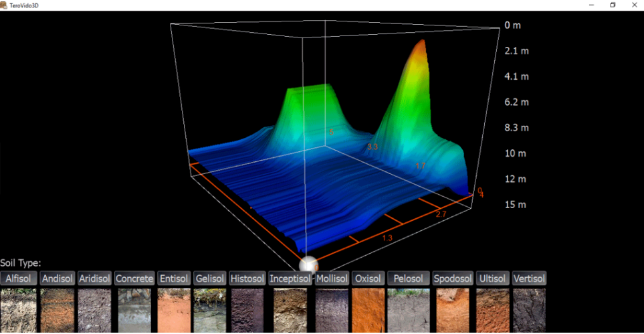Click the TeroVido3D app icon in title bar

[5, 5]
